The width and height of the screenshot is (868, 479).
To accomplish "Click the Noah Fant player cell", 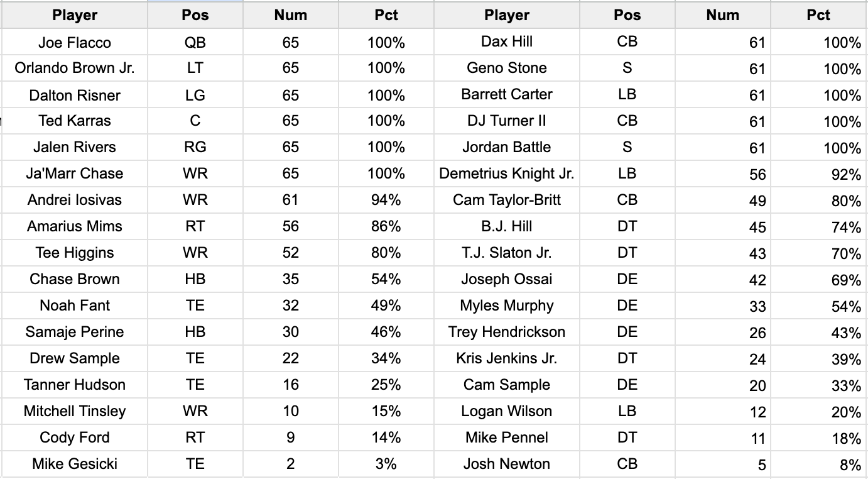I will click(74, 306).
